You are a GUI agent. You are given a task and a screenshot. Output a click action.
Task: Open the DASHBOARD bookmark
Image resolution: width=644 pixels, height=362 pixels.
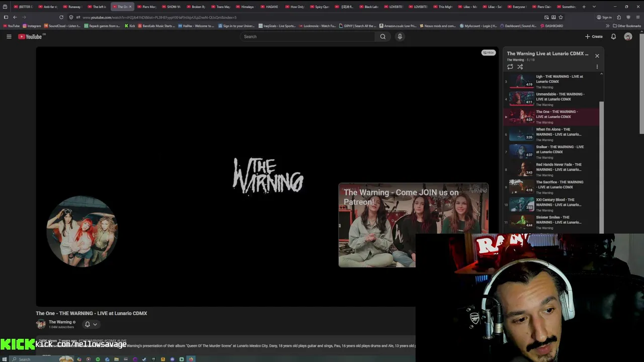coord(551,26)
